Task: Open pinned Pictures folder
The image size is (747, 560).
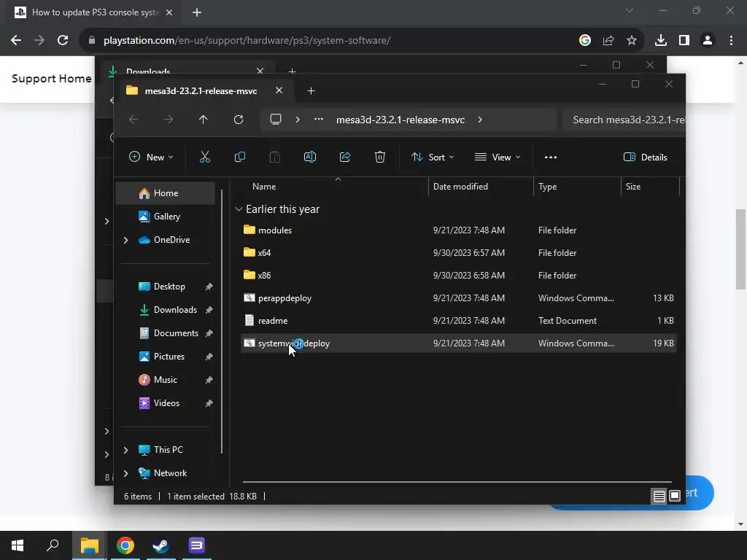Action: [x=169, y=357]
